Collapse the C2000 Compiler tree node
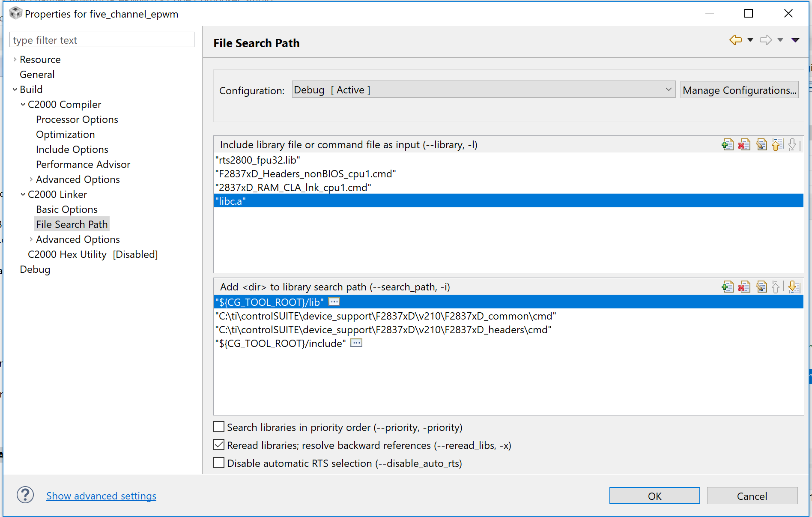 click(23, 105)
